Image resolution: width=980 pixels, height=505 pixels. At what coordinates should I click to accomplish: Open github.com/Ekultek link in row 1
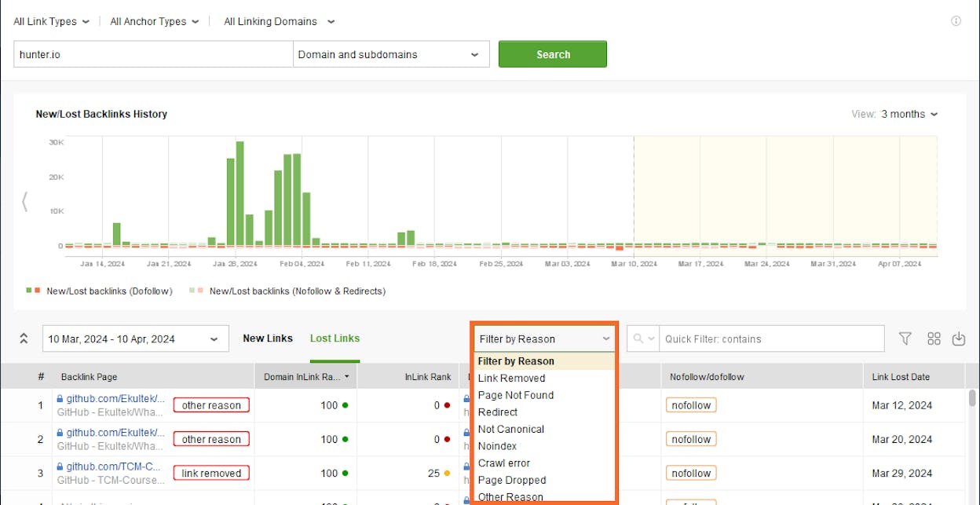click(115, 399)
